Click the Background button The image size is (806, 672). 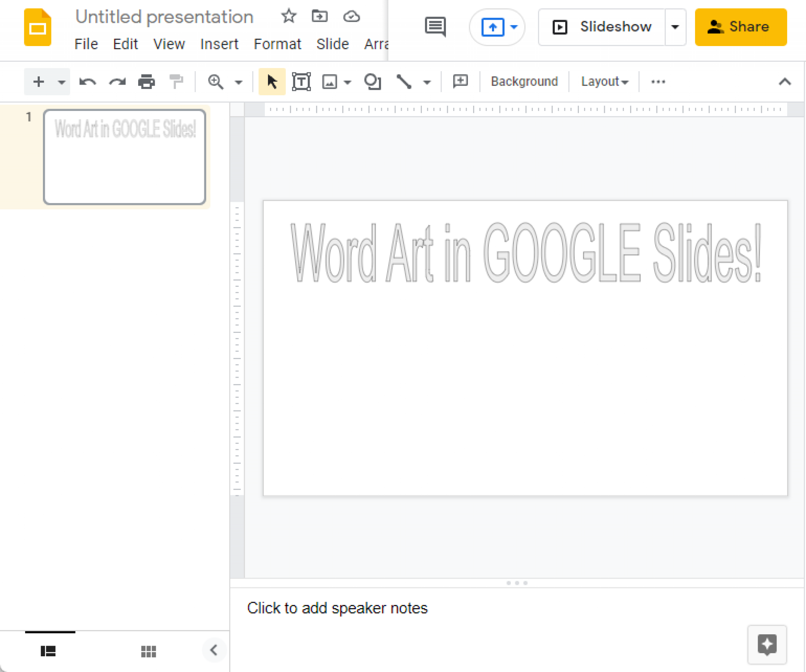[524, 81]
